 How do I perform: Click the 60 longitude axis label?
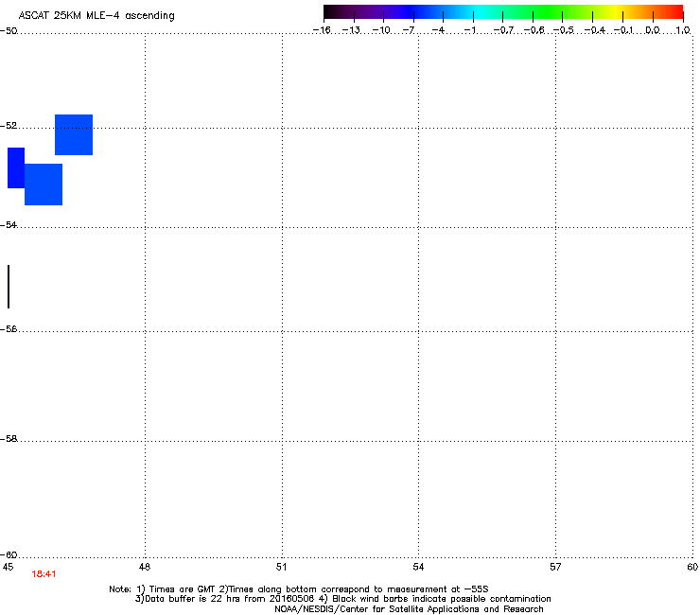[x=692, y=567]
